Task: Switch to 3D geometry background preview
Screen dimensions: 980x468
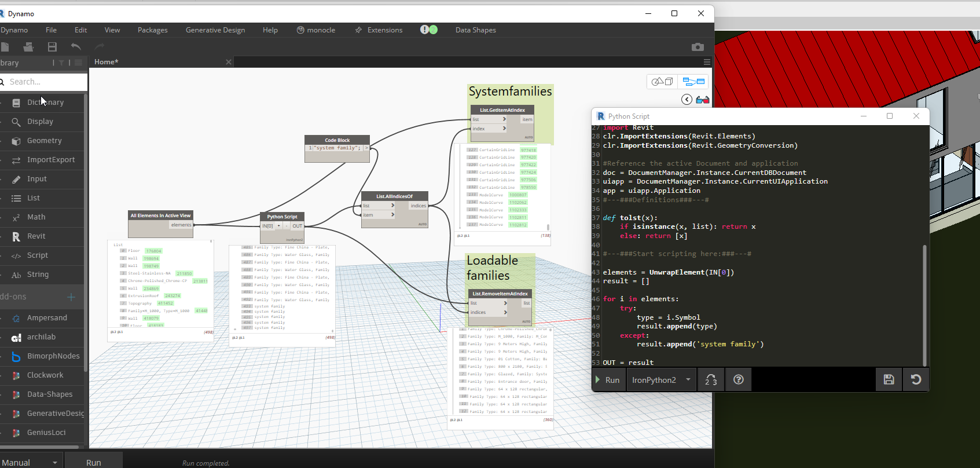Action: 662,82
